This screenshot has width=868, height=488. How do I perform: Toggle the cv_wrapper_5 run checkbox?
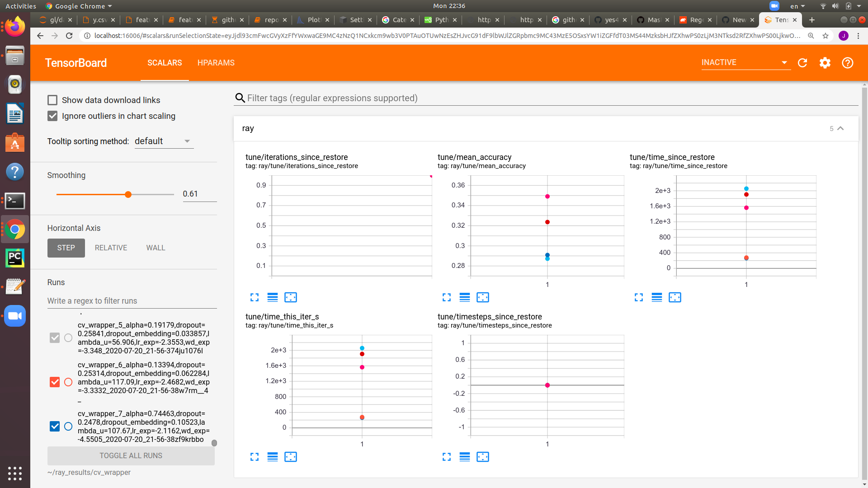tap(55, 338)
